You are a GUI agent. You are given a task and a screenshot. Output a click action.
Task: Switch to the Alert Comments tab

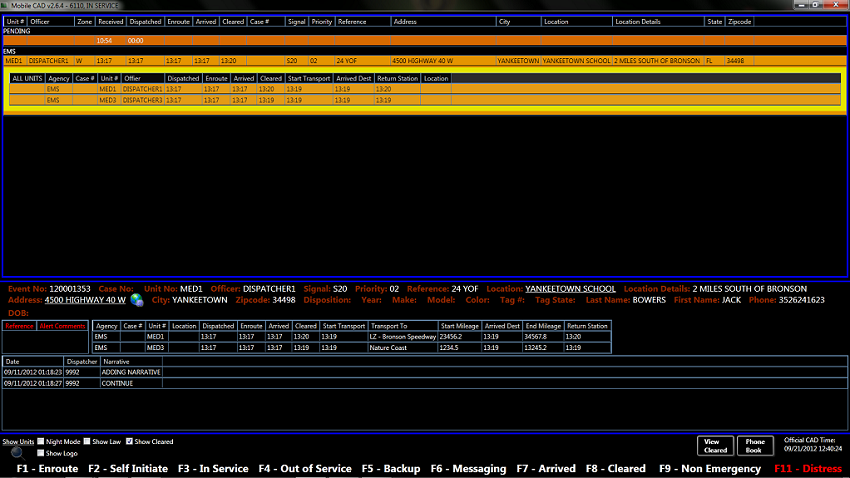coord(61,326)
